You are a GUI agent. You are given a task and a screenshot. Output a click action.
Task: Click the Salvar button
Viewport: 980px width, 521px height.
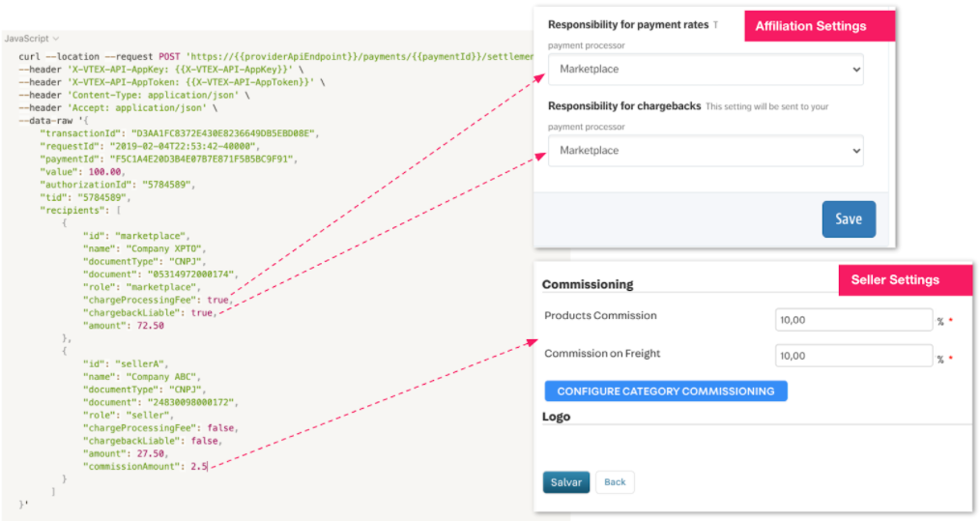565,482
